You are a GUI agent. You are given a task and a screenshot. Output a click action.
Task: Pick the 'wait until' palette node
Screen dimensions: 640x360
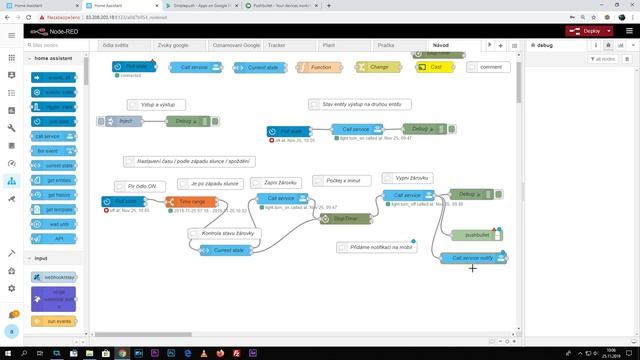click(53, 224)
